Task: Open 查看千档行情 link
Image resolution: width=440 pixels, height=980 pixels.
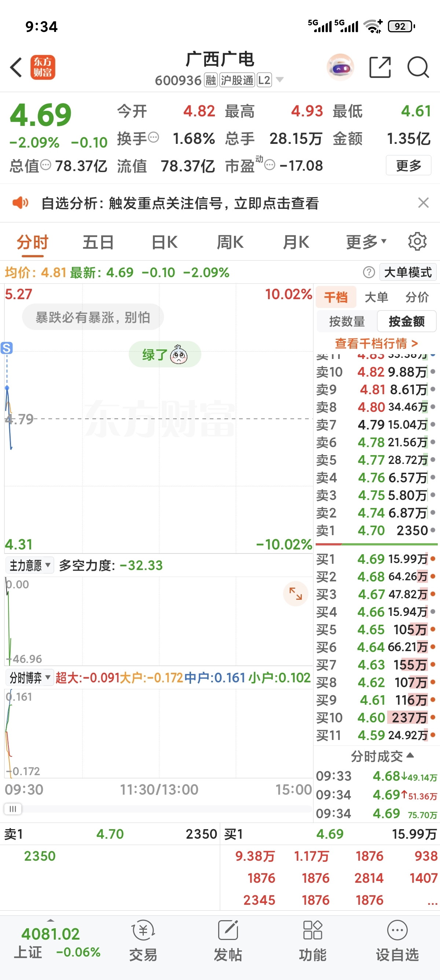Action: (376, 344)
